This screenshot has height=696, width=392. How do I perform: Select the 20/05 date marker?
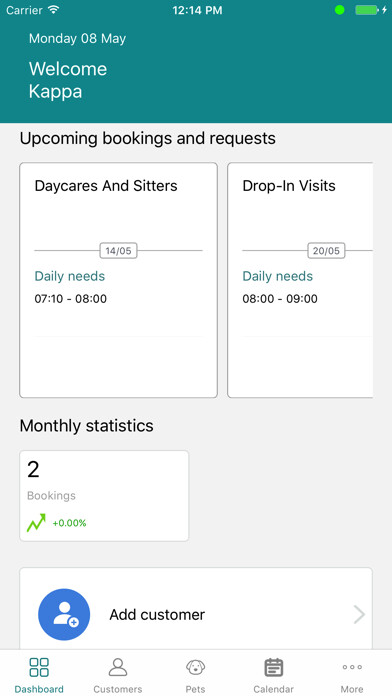[326, 251]
